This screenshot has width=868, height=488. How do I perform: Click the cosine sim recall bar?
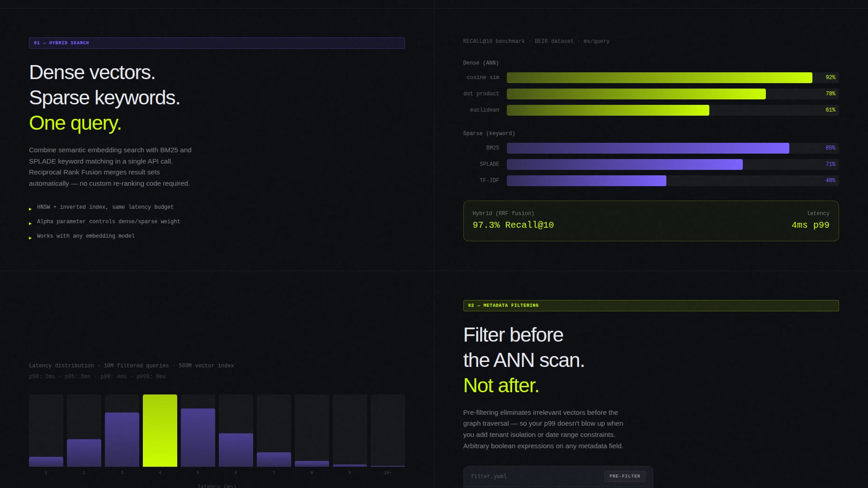point(659,78)
